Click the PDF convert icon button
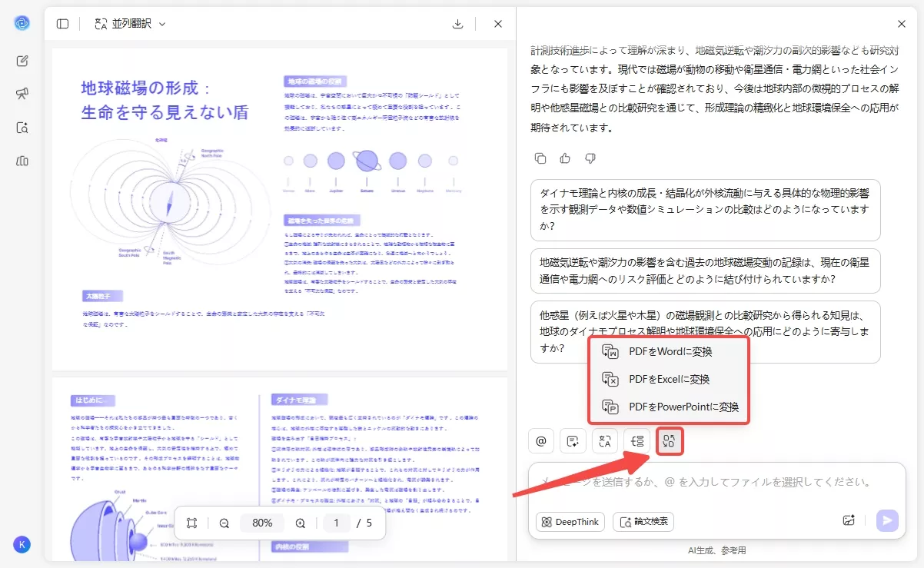The width and height of the screenshot is (924, 568). [669, 441]
